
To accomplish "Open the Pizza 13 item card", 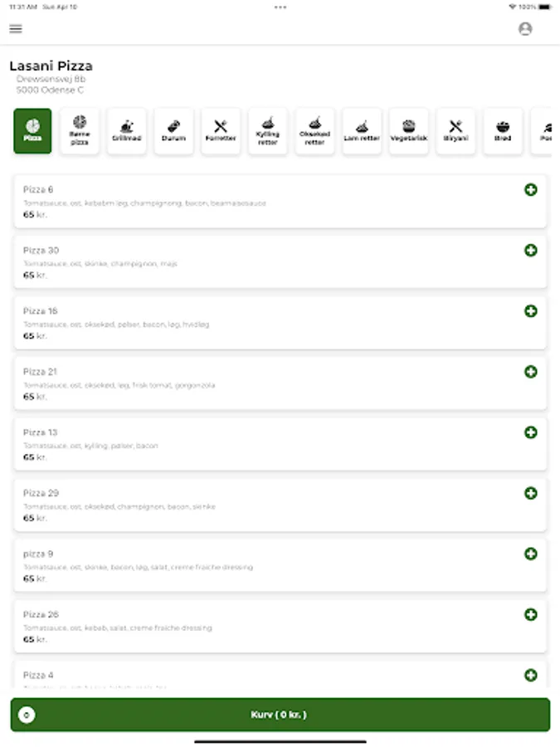I will (249, 444).
